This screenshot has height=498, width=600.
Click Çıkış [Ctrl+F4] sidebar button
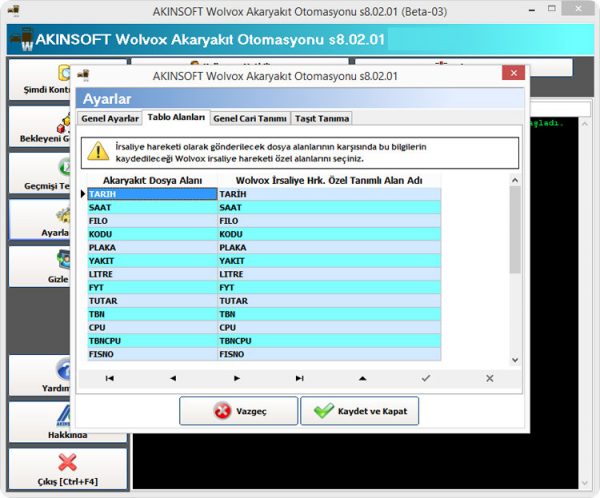[68, 469]
